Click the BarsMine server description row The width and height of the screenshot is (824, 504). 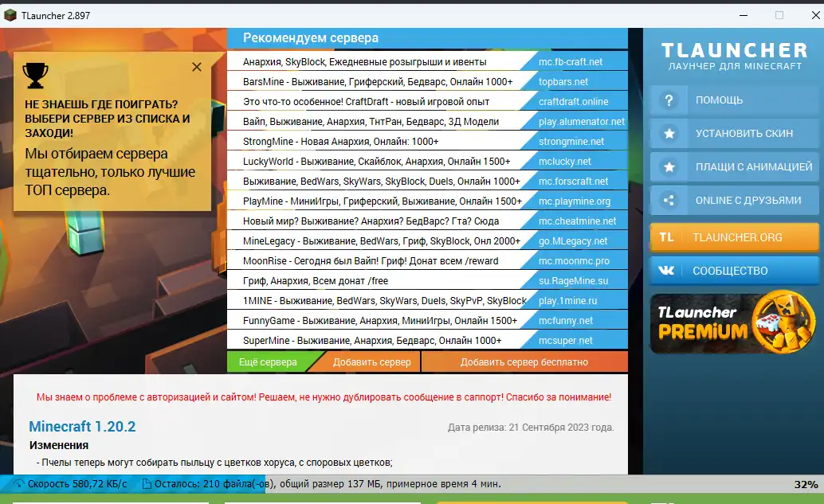coord(378,82)
